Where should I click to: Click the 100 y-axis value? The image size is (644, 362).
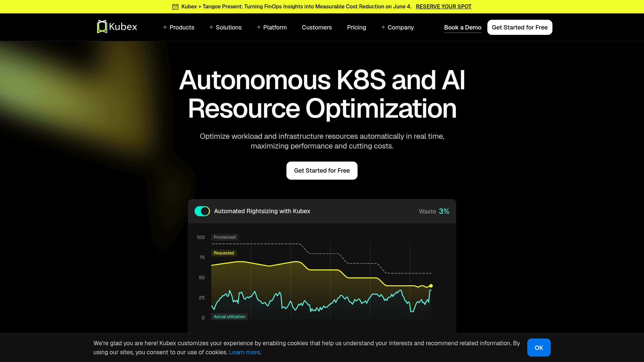(x=201, y=237)
